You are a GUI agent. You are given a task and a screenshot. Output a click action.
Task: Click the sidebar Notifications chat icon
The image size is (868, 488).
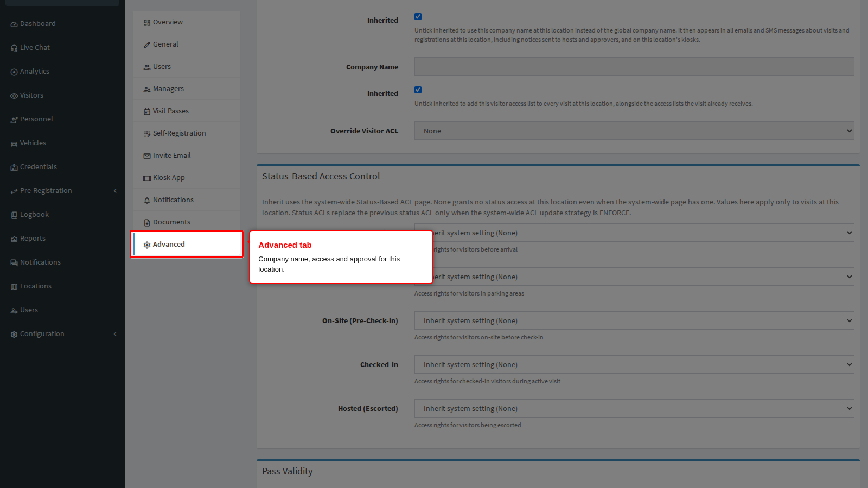tap(14, 263)
